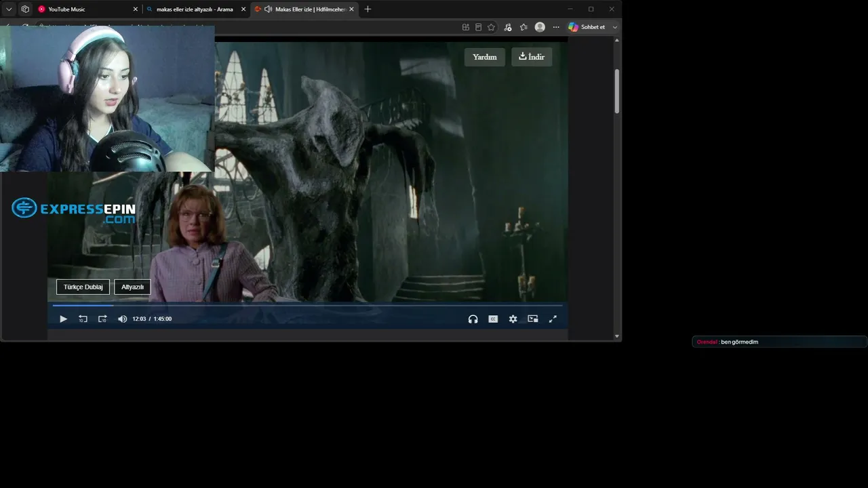Enter fullscreen video mode

coord(553,319)
